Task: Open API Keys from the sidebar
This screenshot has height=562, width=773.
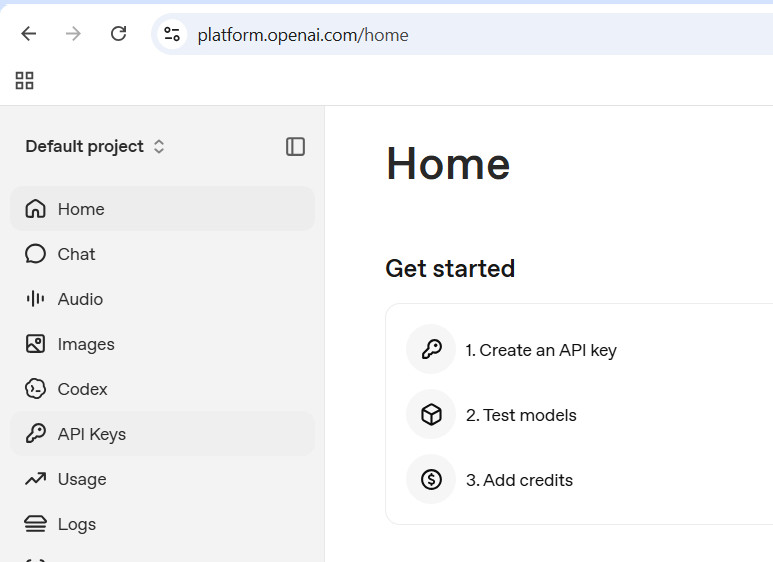Action: [x=162, y=434]
